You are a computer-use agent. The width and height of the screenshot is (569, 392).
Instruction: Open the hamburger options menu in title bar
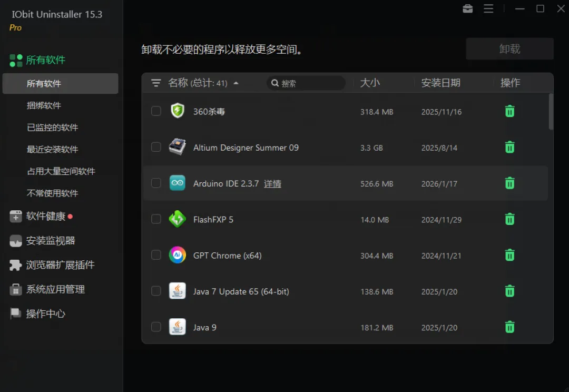[488, 8]
